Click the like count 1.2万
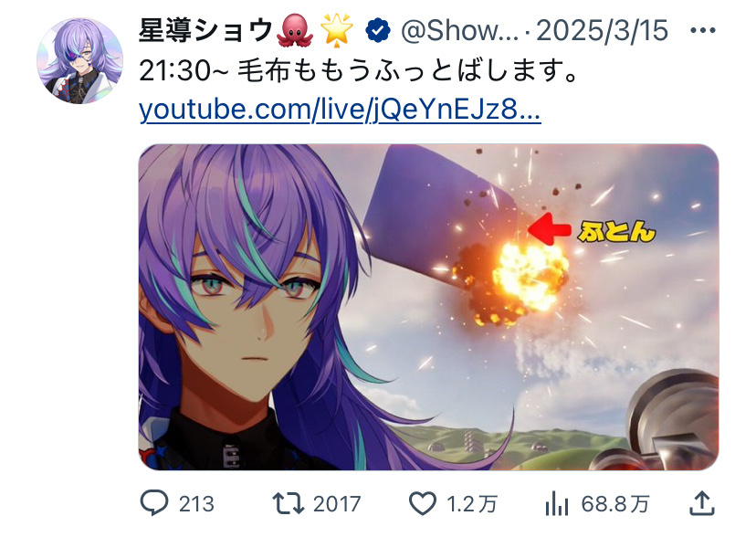 pyautogui.click(x=471, y=504)
